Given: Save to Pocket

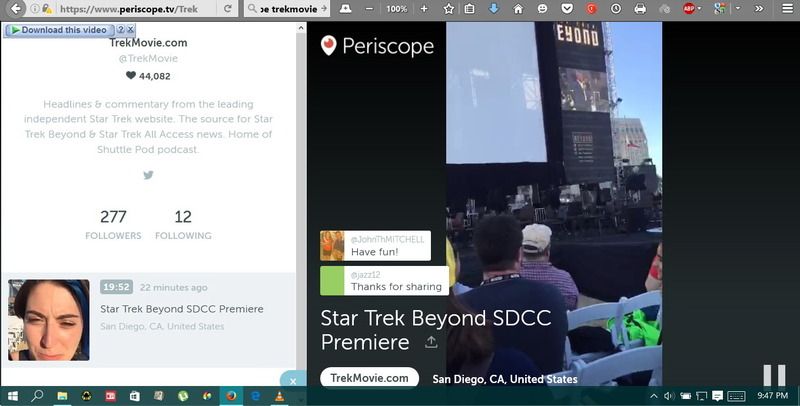Looking at the screenshot, I should point(567,9).
